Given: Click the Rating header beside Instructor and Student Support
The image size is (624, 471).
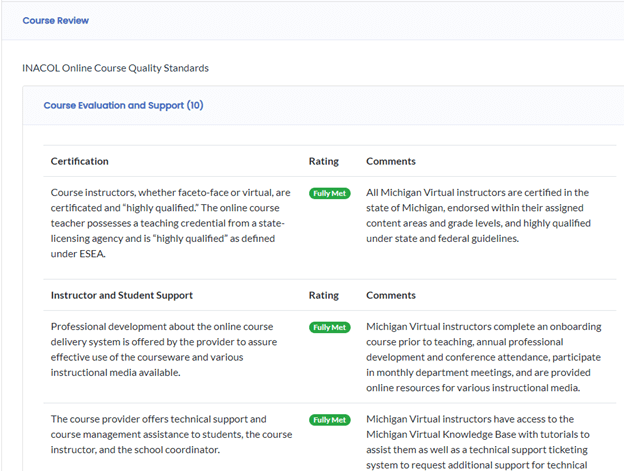Looking at the screenshot, I should click(x=323, y=295).
